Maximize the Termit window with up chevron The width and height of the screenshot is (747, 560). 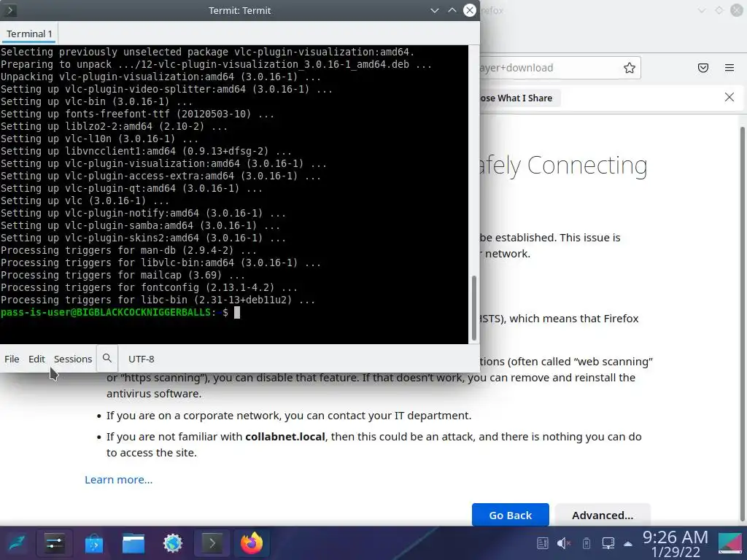coord(452,10)
